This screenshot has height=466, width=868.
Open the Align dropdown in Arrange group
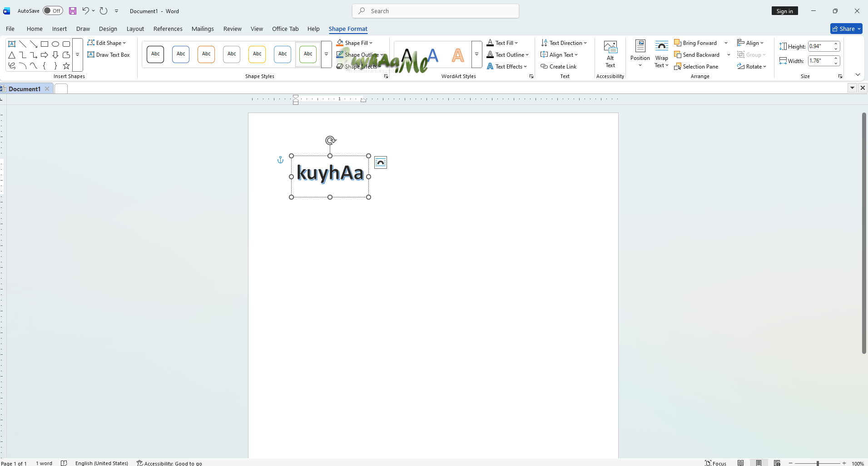(x=750, y=43)
